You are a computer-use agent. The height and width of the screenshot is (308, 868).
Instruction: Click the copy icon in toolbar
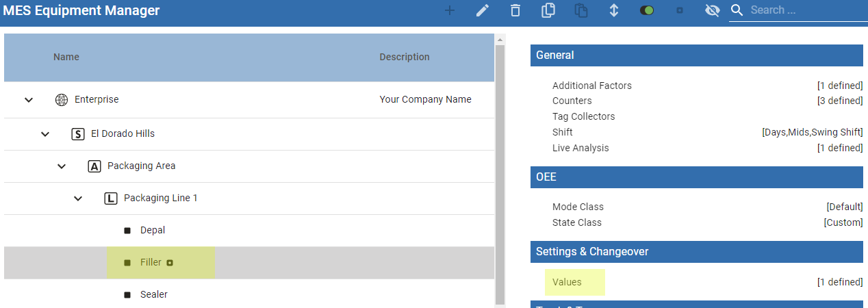(548, 10)
